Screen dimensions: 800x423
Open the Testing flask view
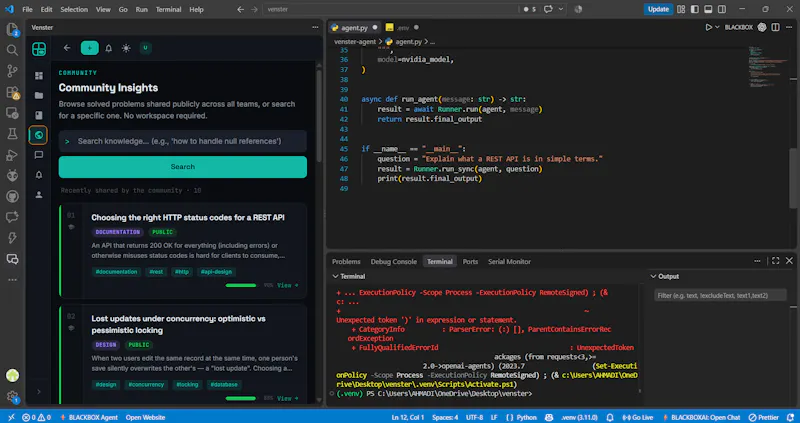[x=12, y=134]
